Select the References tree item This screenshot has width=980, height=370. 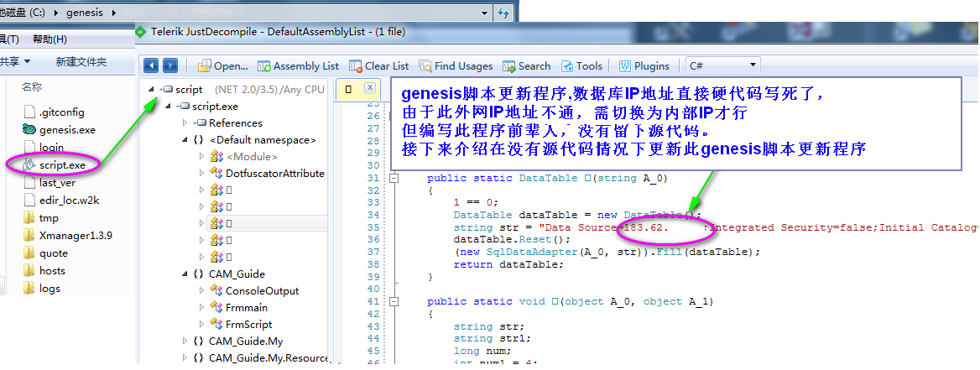click(x=235, y=123)
